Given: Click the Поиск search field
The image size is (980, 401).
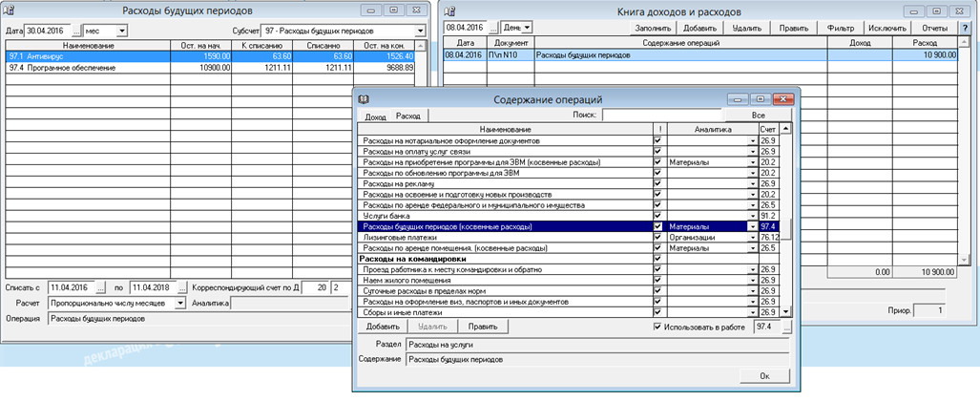Looking at the screenshot, I should pos(663,116).
